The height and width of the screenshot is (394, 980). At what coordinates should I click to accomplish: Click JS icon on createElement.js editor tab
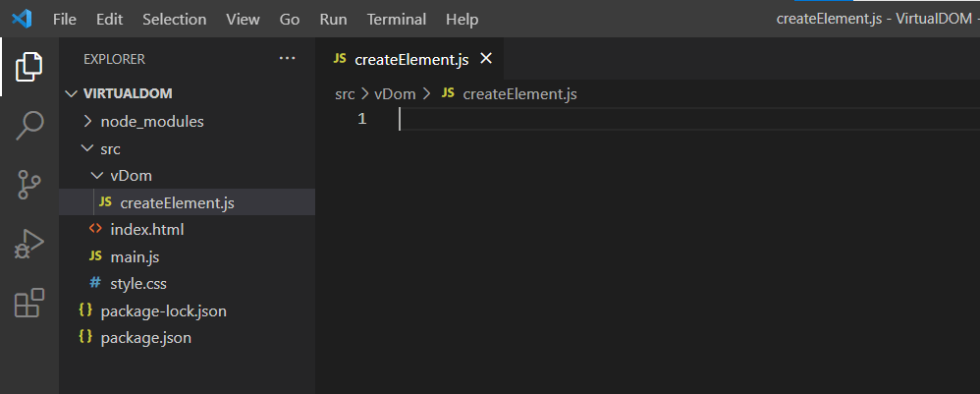click(340, 59)
